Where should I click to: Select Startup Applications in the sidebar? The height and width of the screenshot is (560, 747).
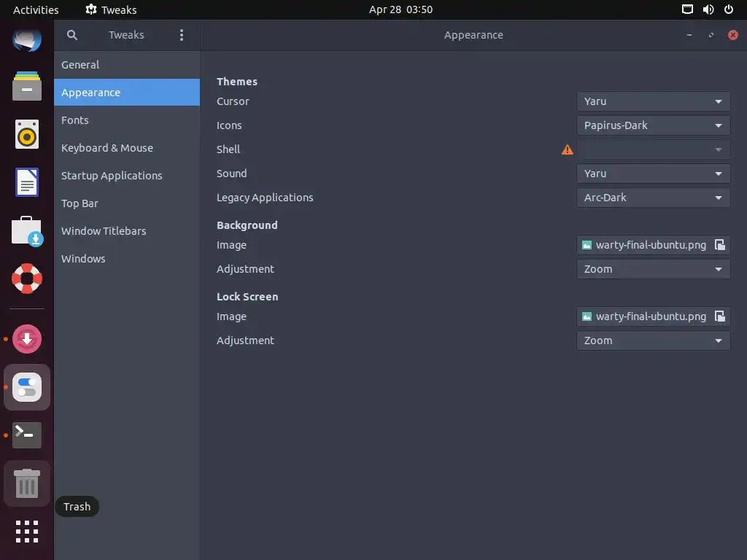pos(127,175)
